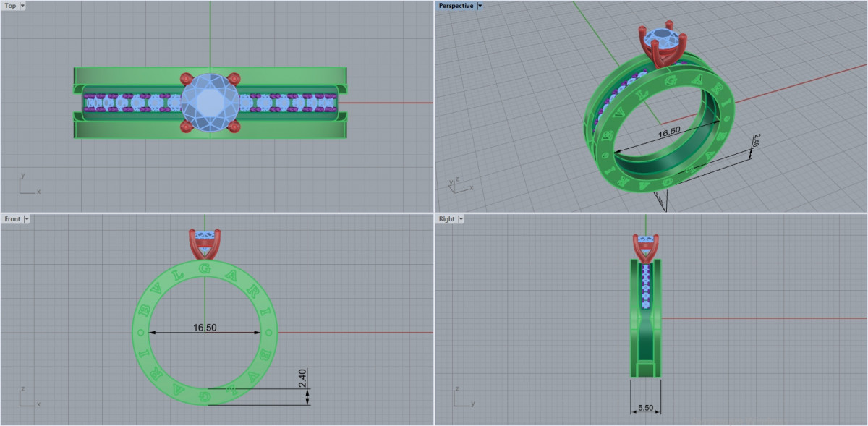
Task: Click the Front viewport title label
Action: coord(12,218)
